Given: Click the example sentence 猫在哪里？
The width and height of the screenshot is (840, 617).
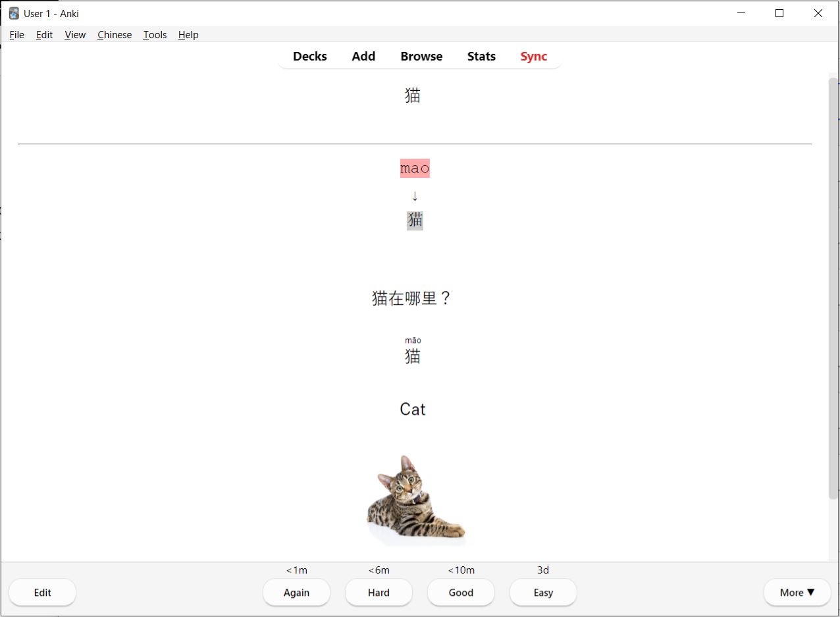Looking at the screenshot, I should tap(412, 298).
